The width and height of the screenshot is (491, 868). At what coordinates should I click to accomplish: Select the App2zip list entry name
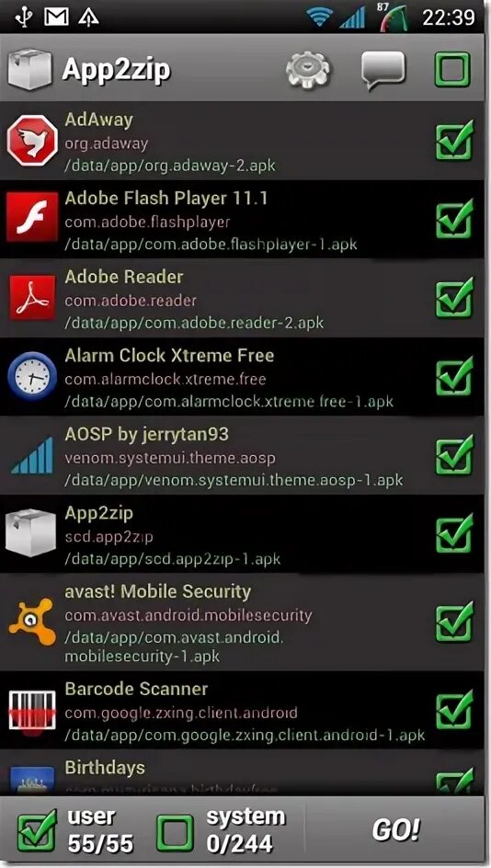click(98, 513)
